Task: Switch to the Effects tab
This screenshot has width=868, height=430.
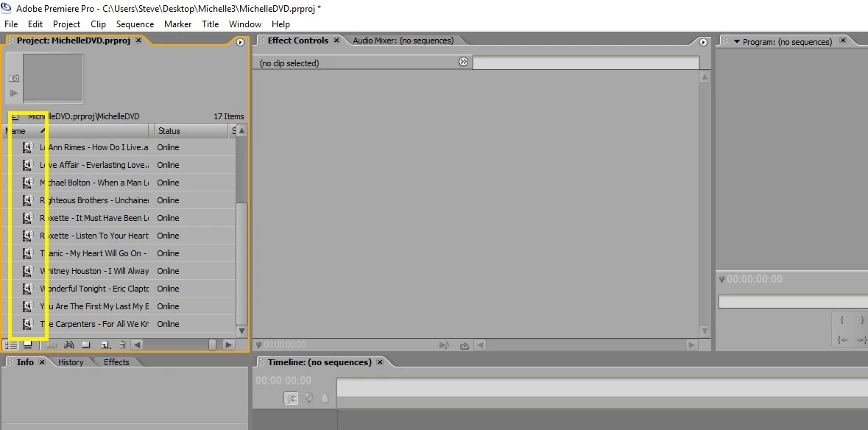Action: click(x=116, y=362)
